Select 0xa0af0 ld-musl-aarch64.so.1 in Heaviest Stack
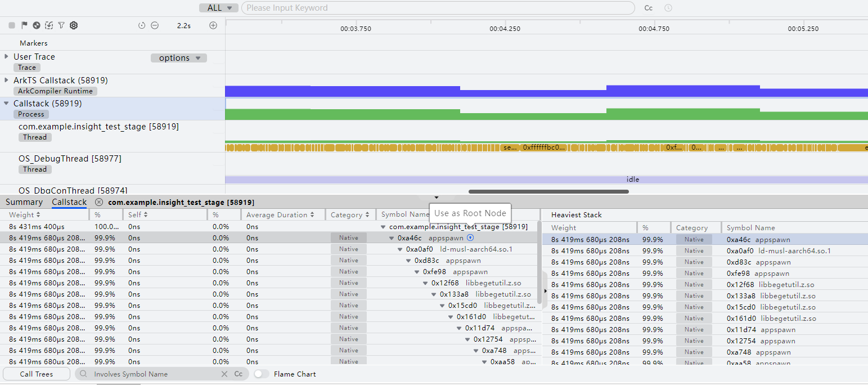This screenshot has height=385, width=868. tap(705, 250)
